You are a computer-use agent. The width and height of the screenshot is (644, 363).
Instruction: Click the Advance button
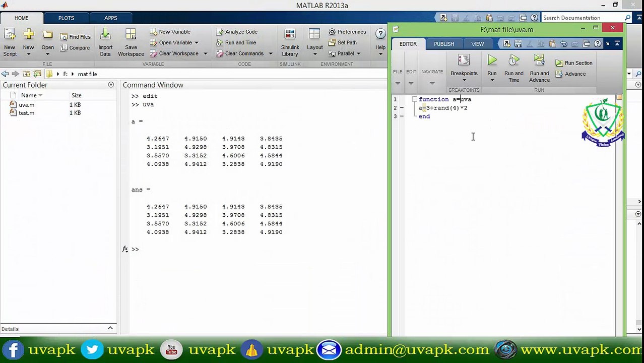(x=570, y=74)
